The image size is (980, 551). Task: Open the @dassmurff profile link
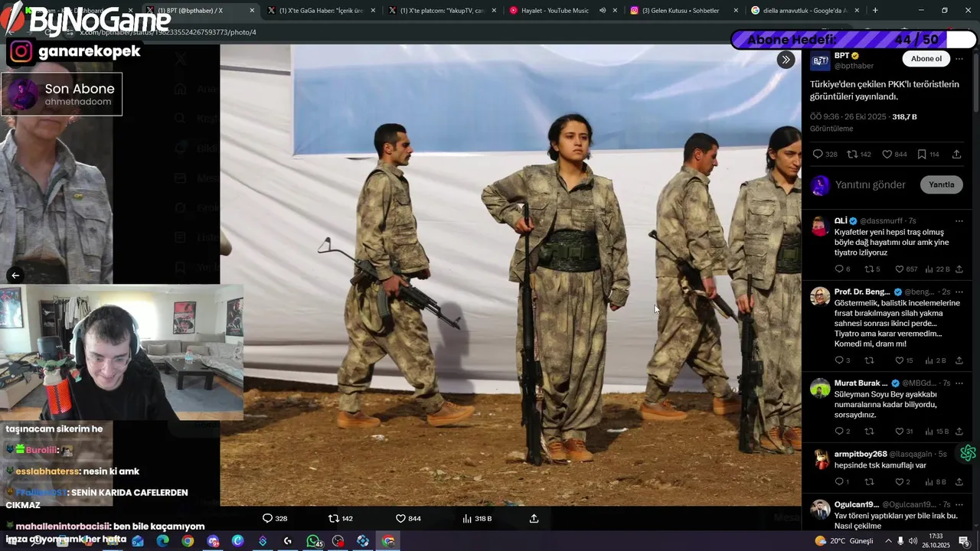tap(883, 220)
